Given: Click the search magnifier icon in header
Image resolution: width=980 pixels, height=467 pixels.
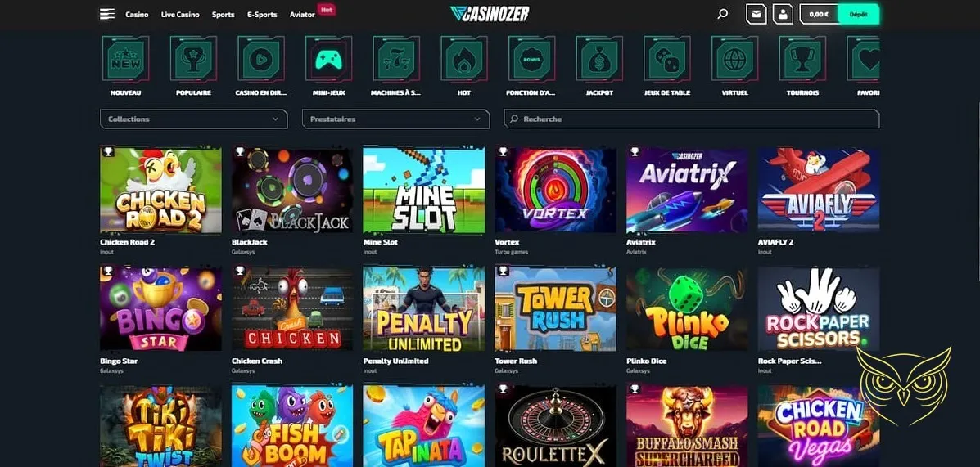Looking at the screenshot, I should point(722,14).
